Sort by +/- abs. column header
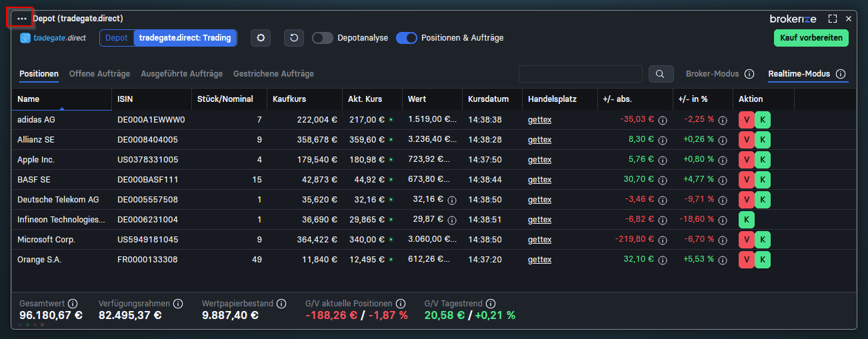Viewport: 868px width, 339px height. [x=635, y=99]
